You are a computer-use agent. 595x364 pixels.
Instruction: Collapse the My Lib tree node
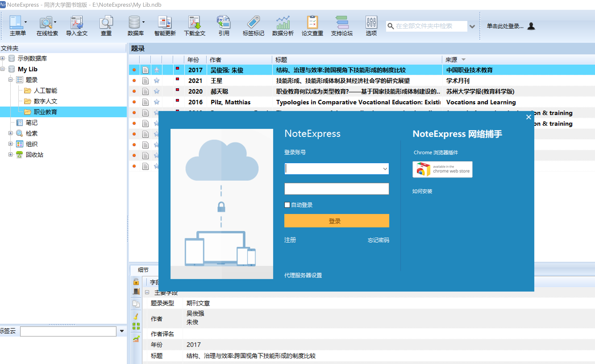tap(3, 69)
